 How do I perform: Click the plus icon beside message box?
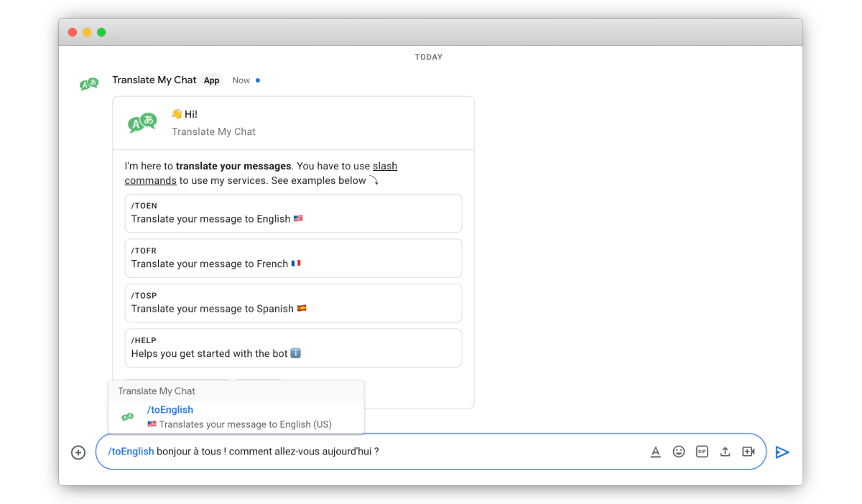pyautogui.click(x=78, y=452)
